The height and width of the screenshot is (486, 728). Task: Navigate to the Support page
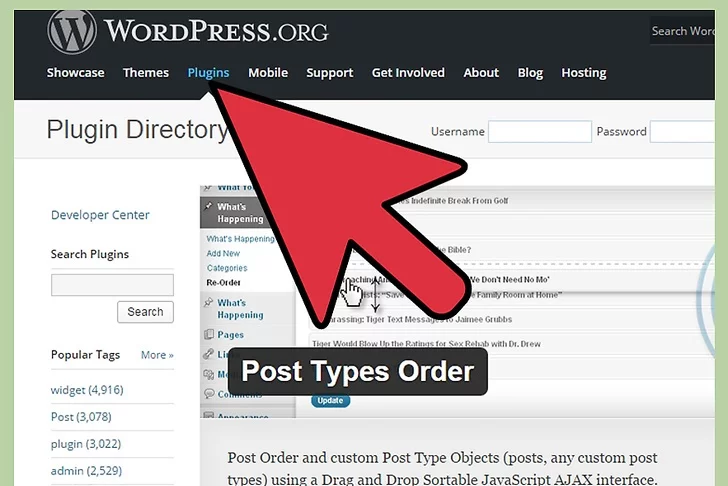click(x=329, y=73)
